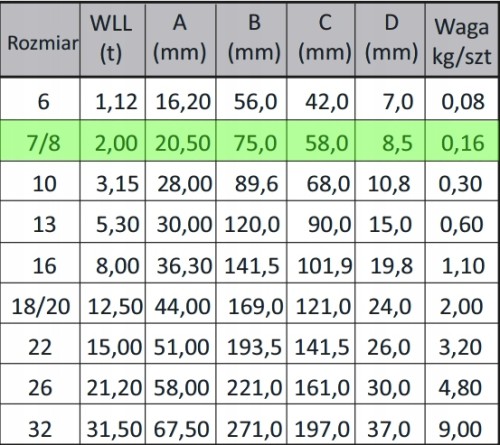Click the 5,30 WLL cell
500x445 pixels.
[113, 222]
